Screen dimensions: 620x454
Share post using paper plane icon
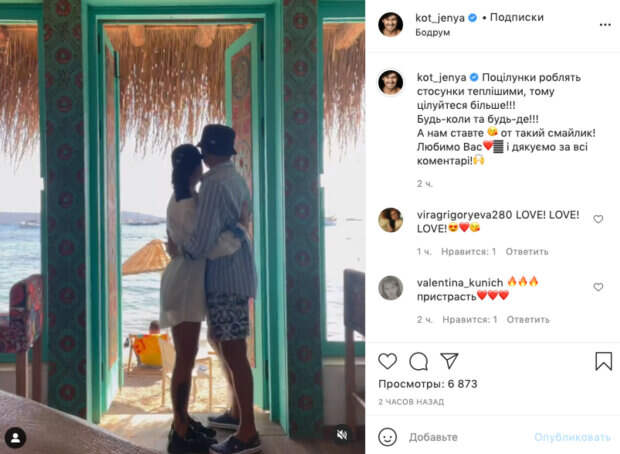[449, 361]
